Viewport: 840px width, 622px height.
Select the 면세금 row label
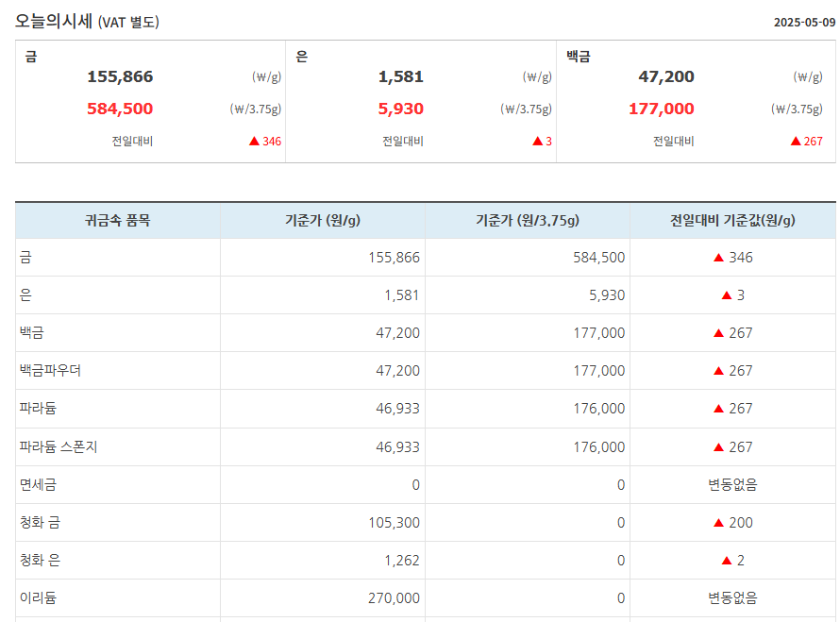(38, 484)
